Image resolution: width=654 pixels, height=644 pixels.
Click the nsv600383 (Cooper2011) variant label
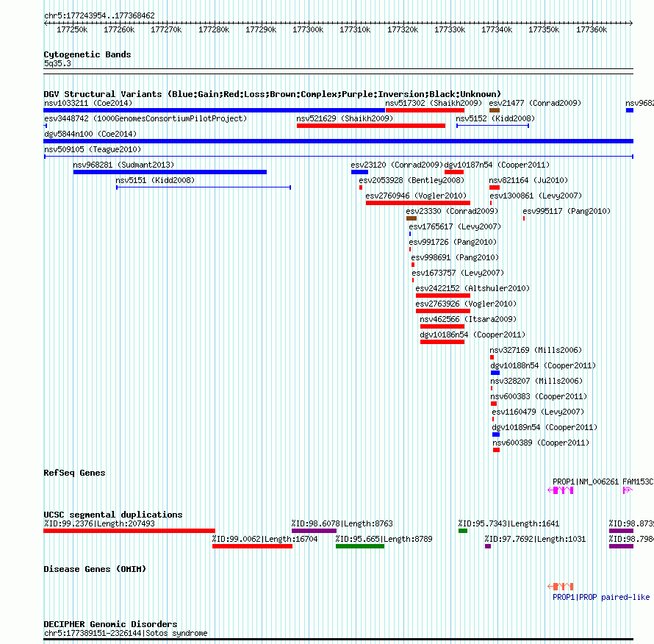[x=539, y=396]
